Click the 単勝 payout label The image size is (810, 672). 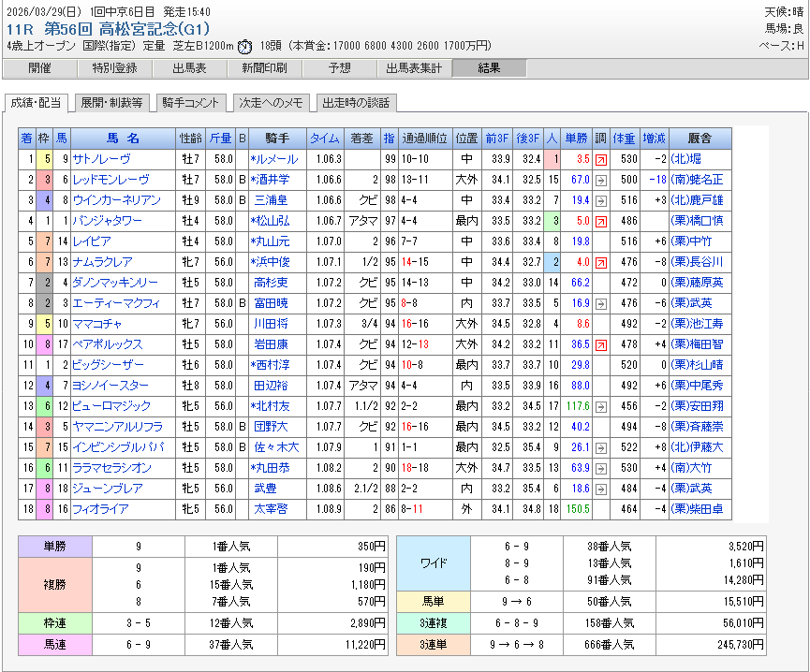point(55,547)
